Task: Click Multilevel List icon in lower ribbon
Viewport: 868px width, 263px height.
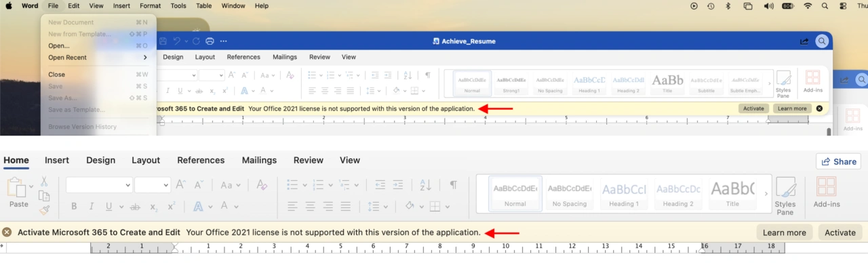Action: point(344,184)
